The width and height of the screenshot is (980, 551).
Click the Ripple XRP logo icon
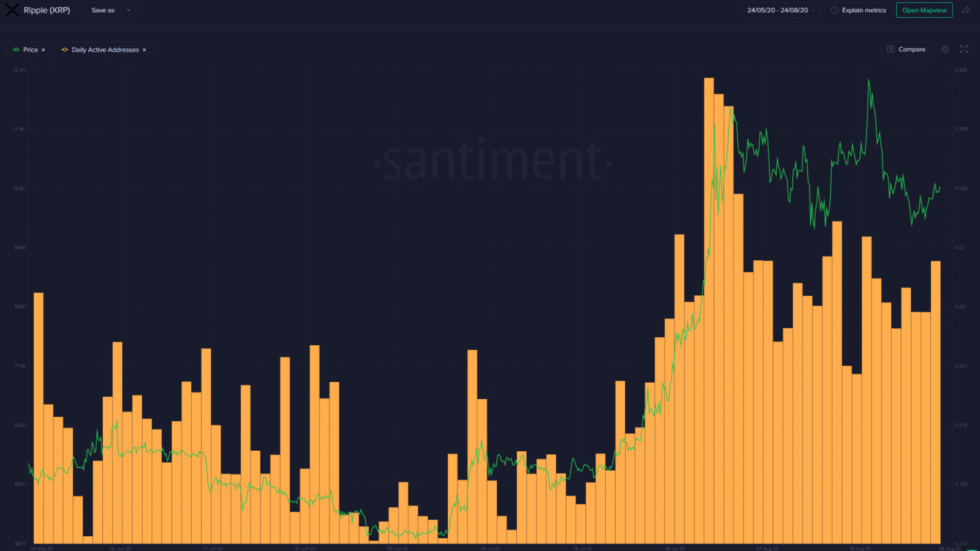(x=12, y=10)
